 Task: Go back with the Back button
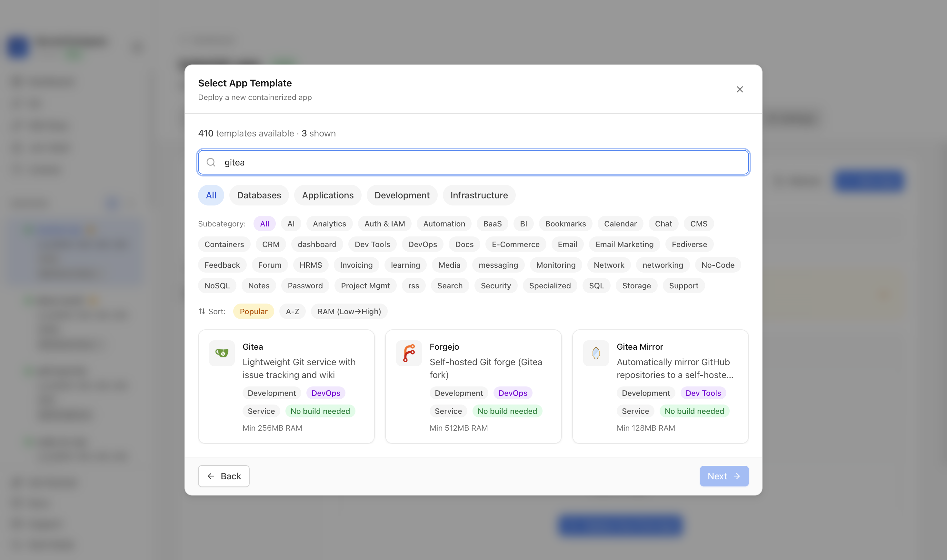224,476
